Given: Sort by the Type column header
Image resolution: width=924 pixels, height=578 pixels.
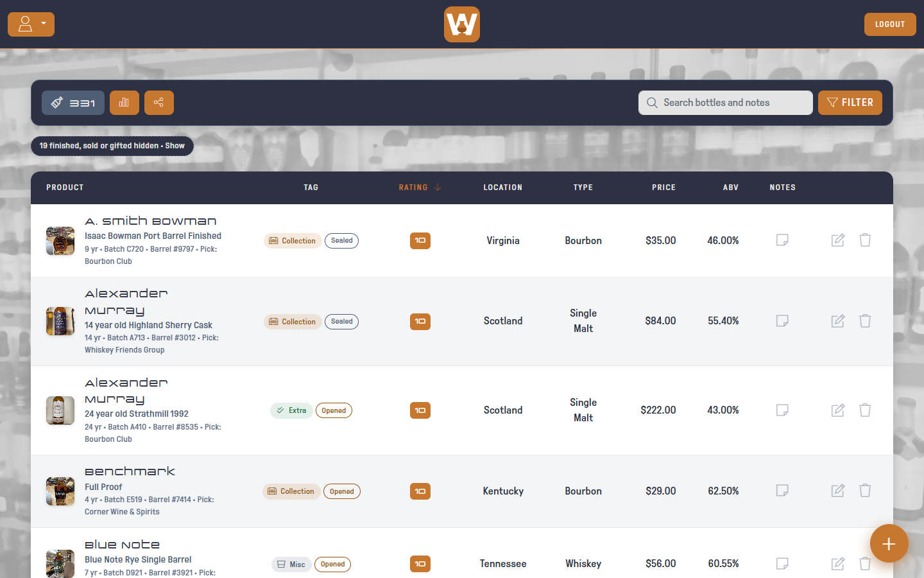Looking at the screenshot, I should pyautogui.click(x=583, y=188).
